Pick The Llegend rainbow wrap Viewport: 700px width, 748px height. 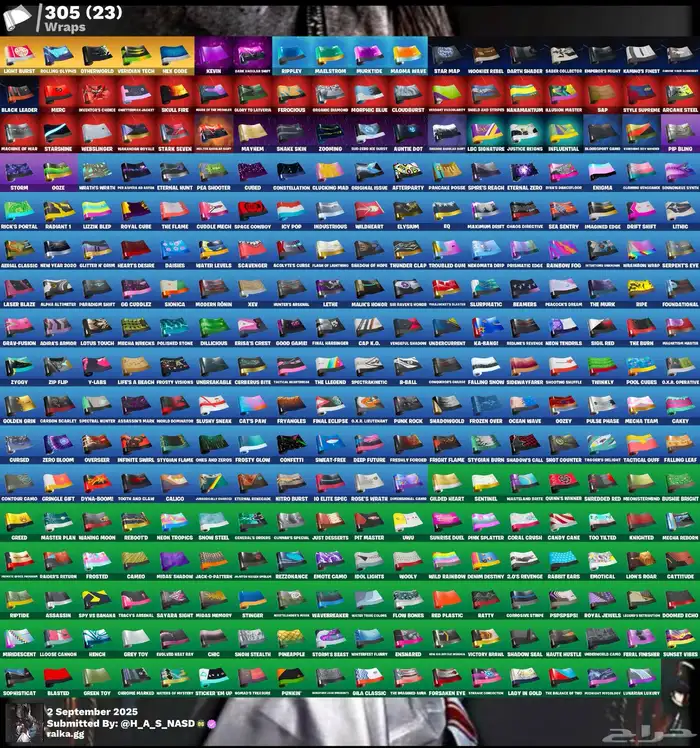(x=330, y=367)
